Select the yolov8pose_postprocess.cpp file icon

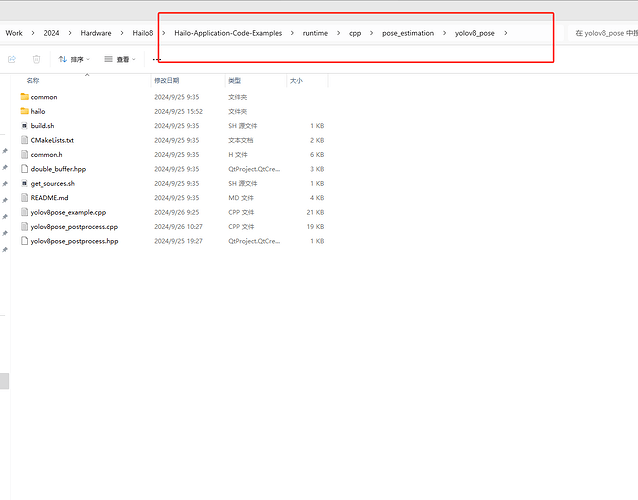[24, 227]
